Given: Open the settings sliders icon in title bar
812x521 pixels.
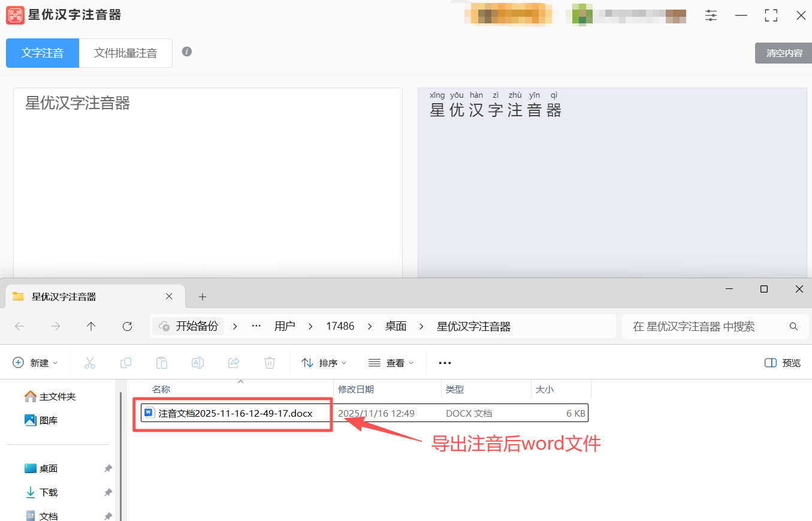Looking at the screenshot, I should (x=711, y=16).
